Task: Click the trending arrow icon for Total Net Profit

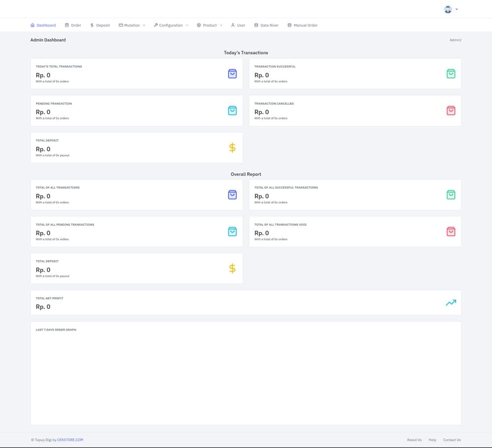Action: [x=451, y=303]
